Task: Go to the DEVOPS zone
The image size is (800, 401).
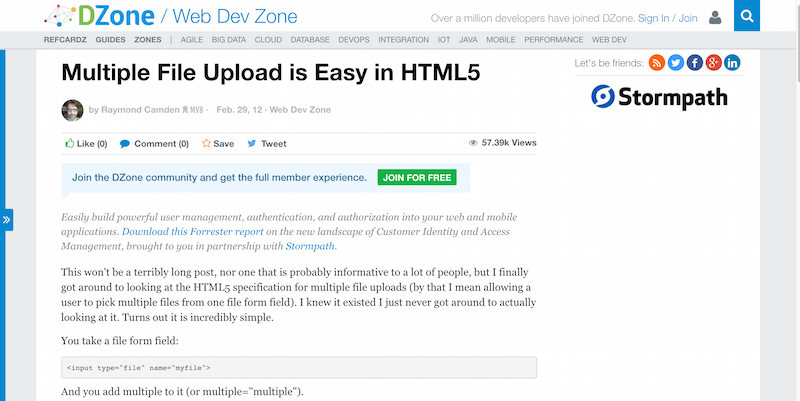Action: point(354,39)
